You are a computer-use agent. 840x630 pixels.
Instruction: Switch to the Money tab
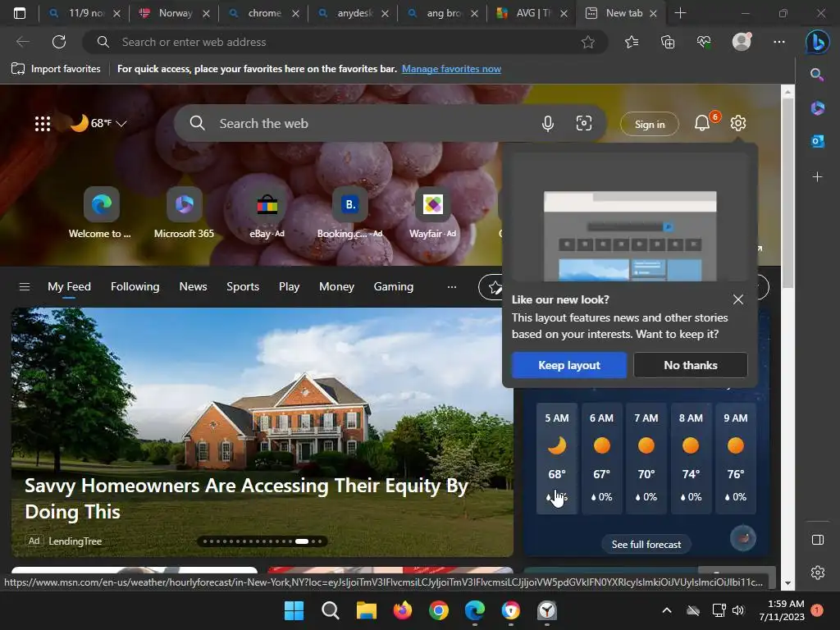(336, 286)
